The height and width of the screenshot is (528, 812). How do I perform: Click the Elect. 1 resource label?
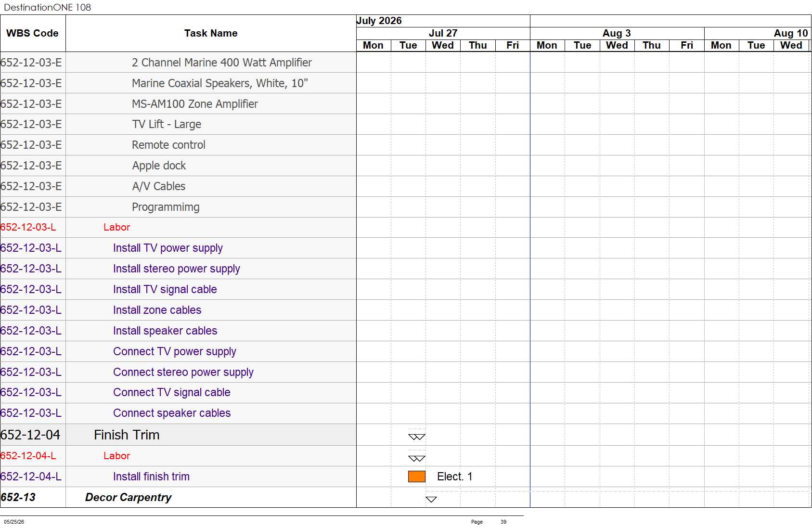[455, 476]
